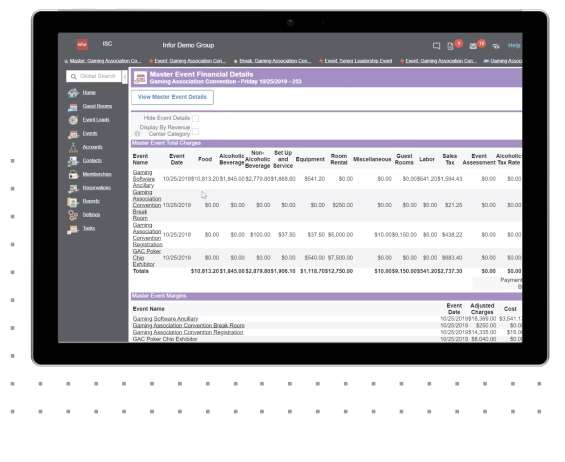Open the Events sidebar icon
Viewport: 565px width, 462px height.
[x=73, y=134]
